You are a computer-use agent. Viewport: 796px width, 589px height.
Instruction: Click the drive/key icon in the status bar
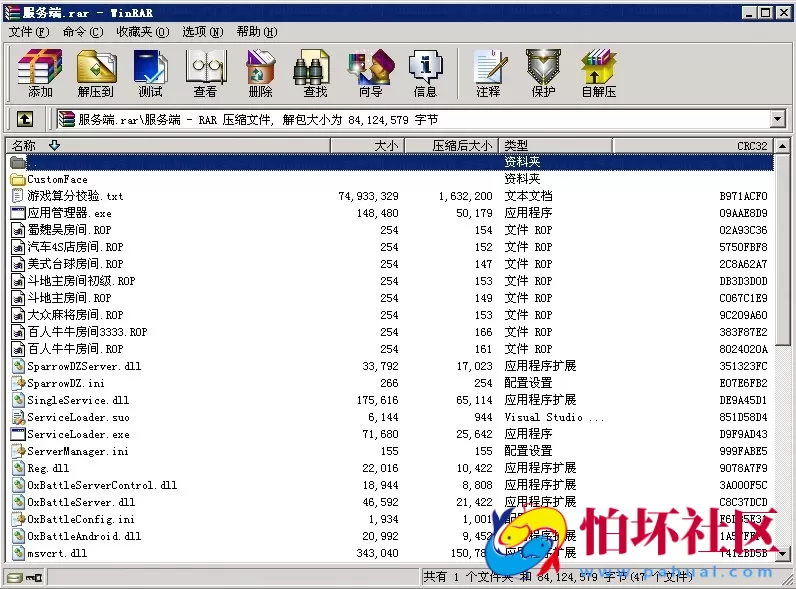point(24,577)
